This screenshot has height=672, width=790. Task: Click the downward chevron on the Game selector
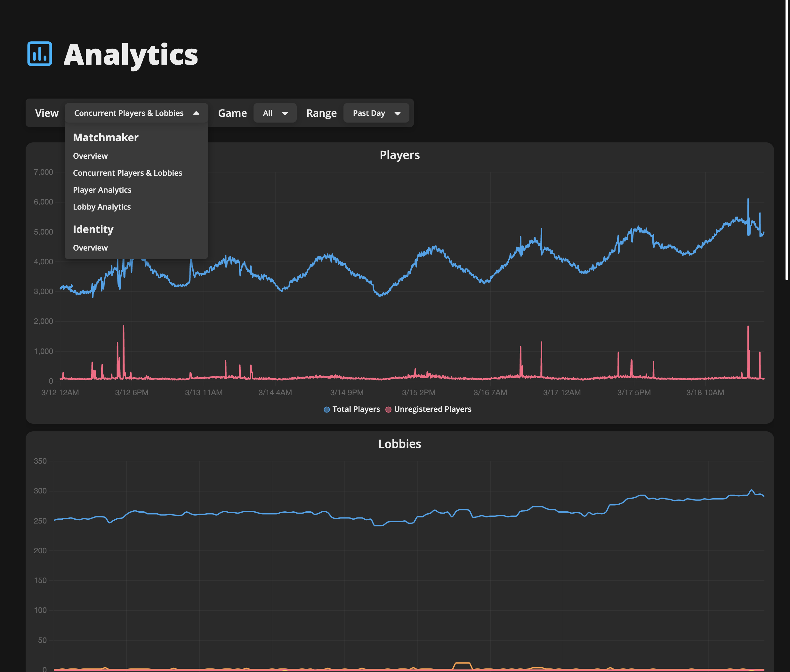286,113
